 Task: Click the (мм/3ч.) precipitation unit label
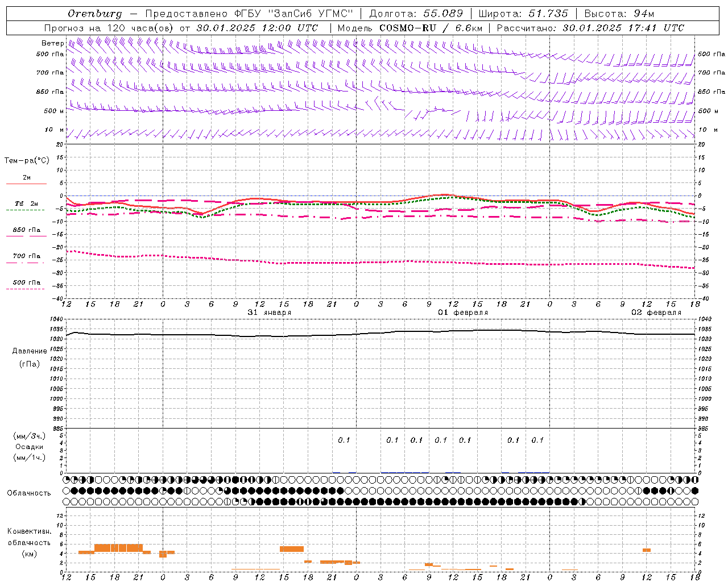(x=30, y=436)
